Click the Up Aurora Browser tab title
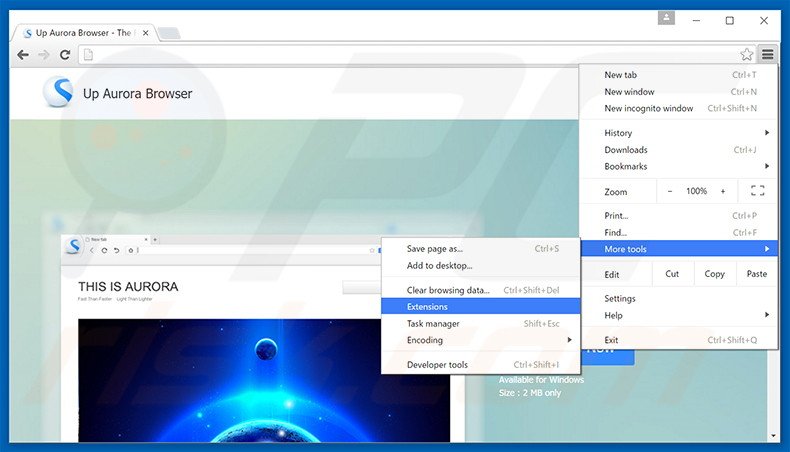The image size is (790, 452). pos(83,33)
